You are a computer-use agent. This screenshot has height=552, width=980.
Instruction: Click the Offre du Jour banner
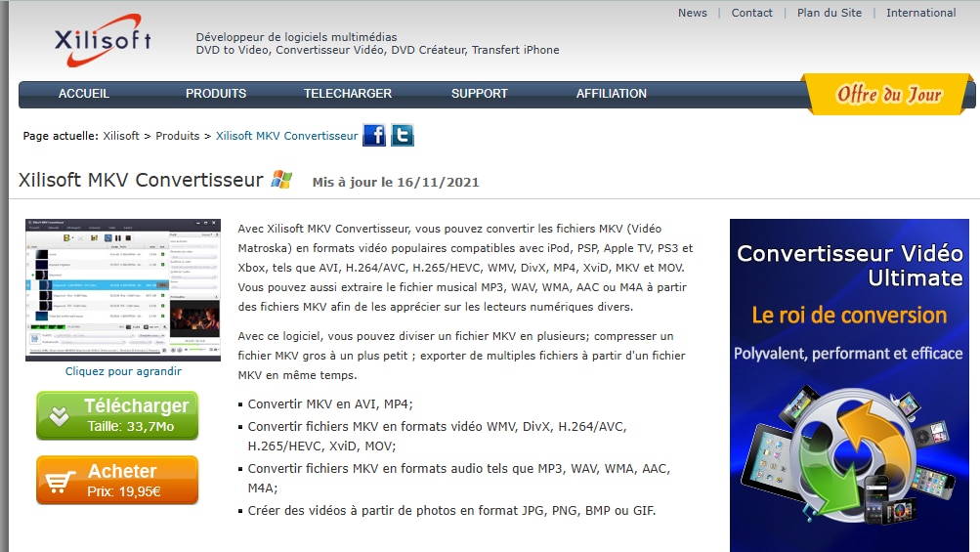click(889, 95)
